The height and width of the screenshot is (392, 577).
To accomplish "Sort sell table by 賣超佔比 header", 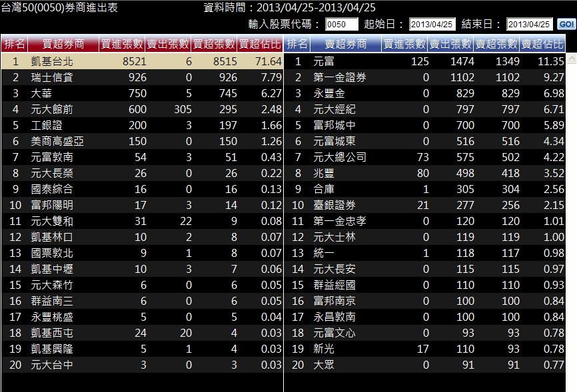I will (542, 44).
